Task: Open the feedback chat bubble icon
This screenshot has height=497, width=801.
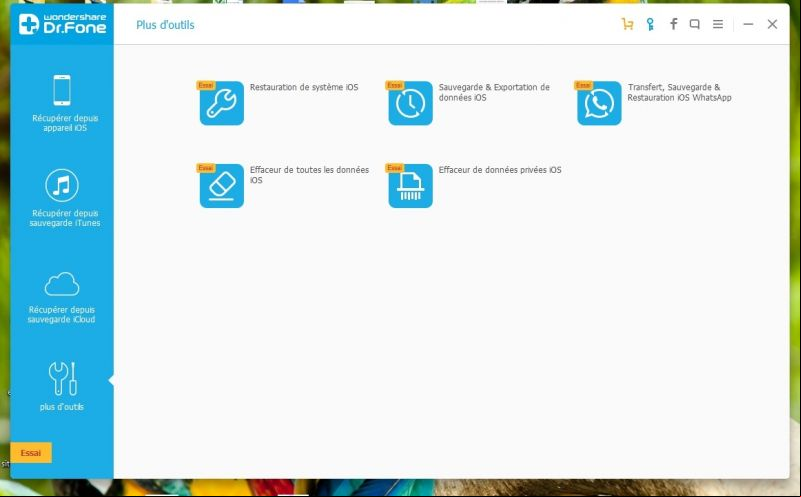Action: 694,24
